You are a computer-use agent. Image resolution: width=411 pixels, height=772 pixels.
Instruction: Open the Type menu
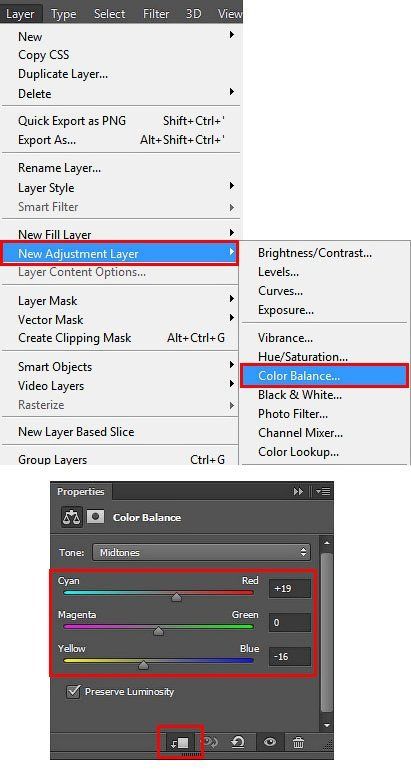click(63, 14)
